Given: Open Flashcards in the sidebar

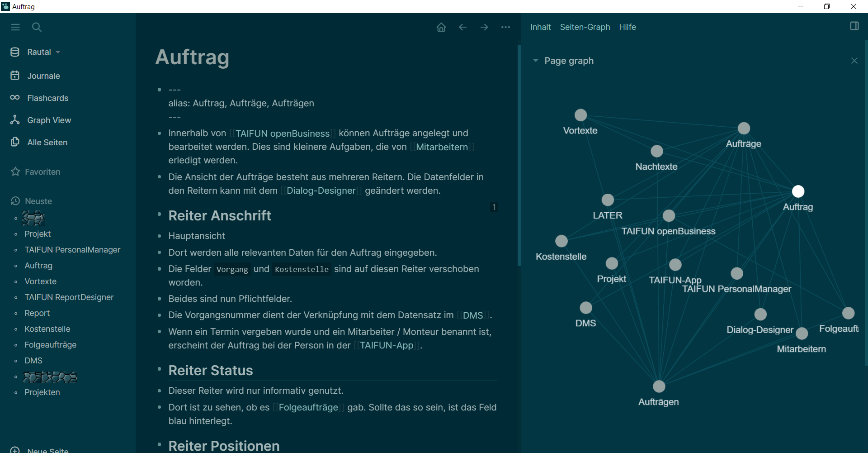Looking at the screenshot, I should click(x=47, y=98).
